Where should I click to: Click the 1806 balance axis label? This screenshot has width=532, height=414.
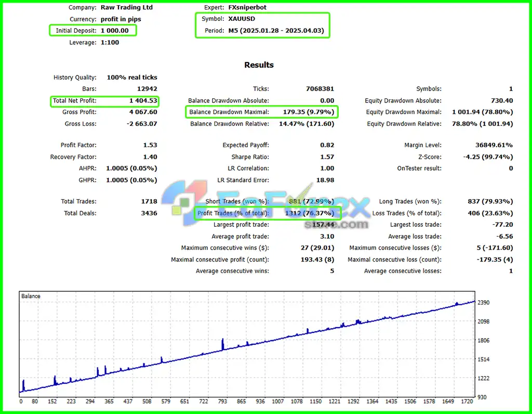click(484, 340)
